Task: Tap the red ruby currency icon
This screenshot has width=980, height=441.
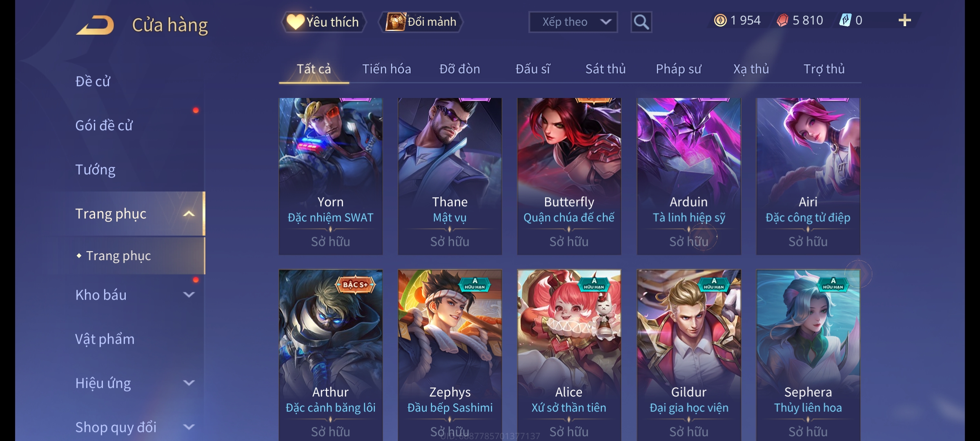Action: 782,20
